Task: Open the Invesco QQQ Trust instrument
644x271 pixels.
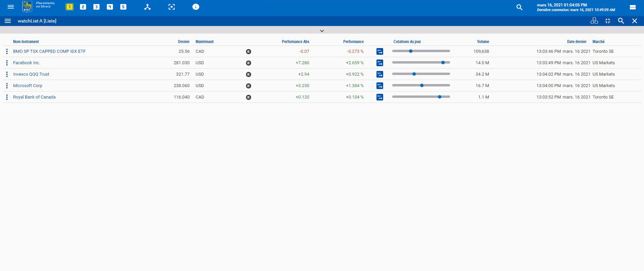Action: (x=31, y=74)
